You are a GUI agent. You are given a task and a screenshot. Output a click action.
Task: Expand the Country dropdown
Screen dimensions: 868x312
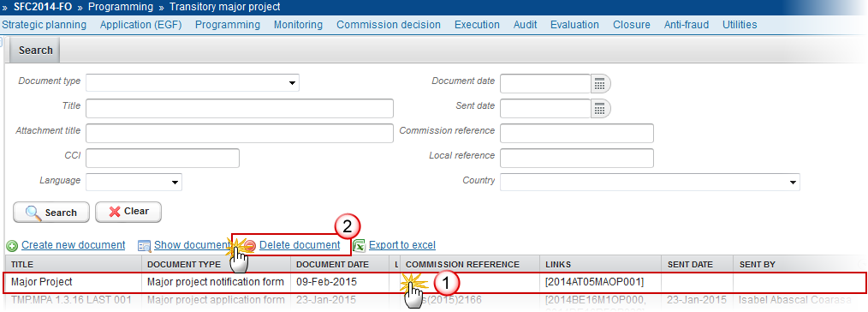[x=793, y=182]
